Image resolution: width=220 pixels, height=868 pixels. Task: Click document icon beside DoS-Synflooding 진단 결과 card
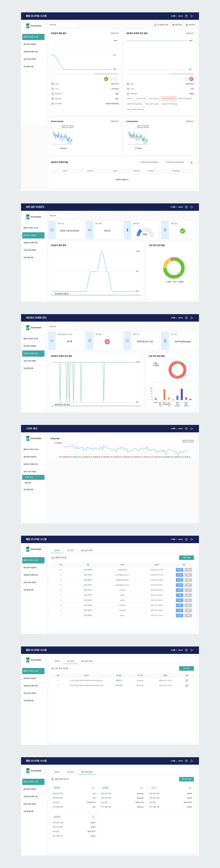tap(165, 341)
